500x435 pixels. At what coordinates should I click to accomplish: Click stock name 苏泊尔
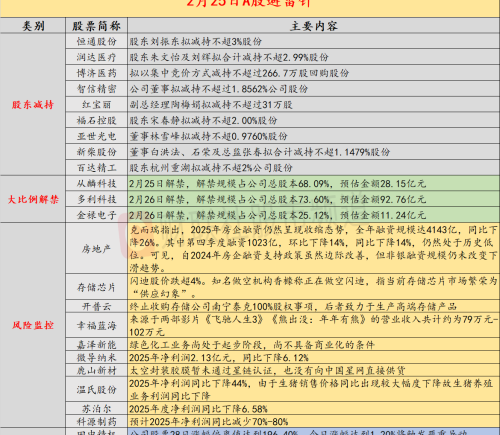click(x=96, y=409)
